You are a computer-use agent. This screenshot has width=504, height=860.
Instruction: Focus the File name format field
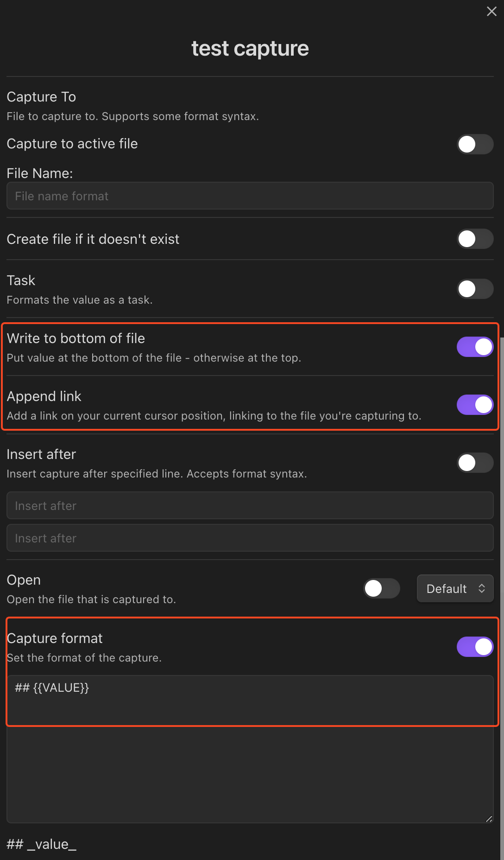tap(250, 196)
